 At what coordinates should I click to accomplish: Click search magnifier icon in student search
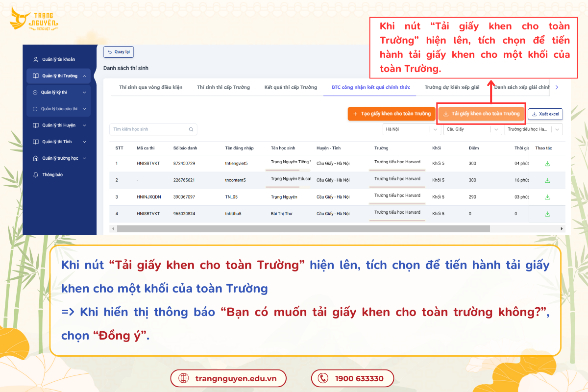pos(191,130)
